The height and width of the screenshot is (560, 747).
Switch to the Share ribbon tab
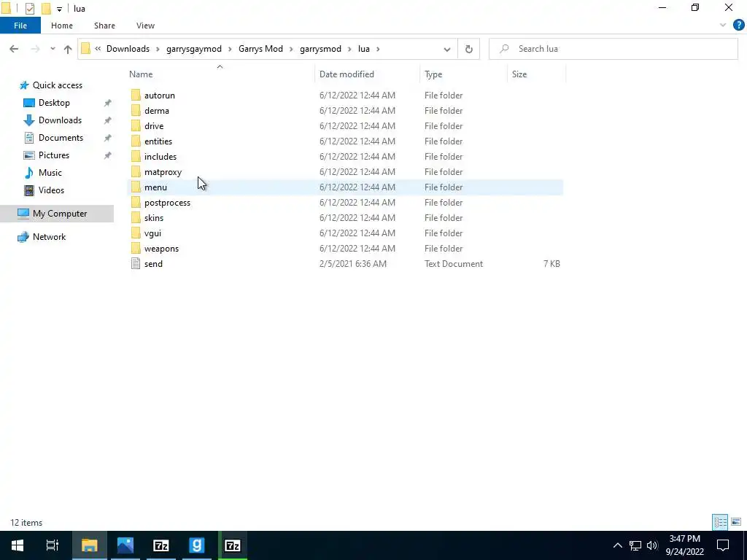104,26
